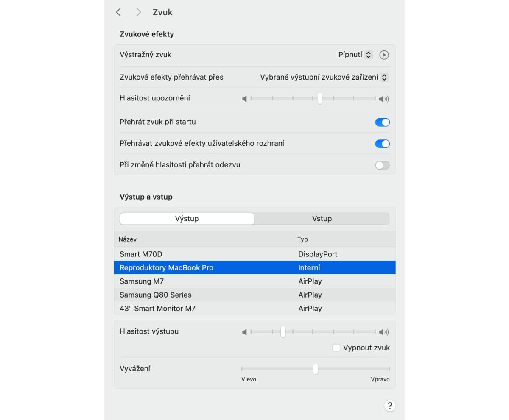Play the alert sound preview
Screen dimensions: 509x420
tap(384, 55)
